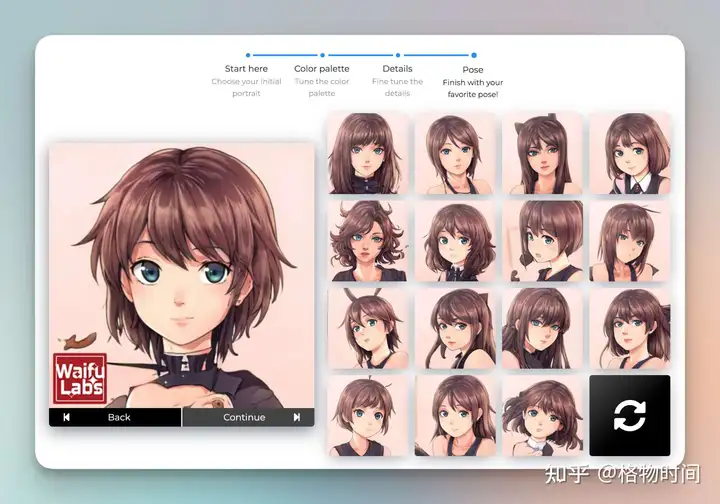
Task: Select the 'Details' step
Action: coord(397,68)
